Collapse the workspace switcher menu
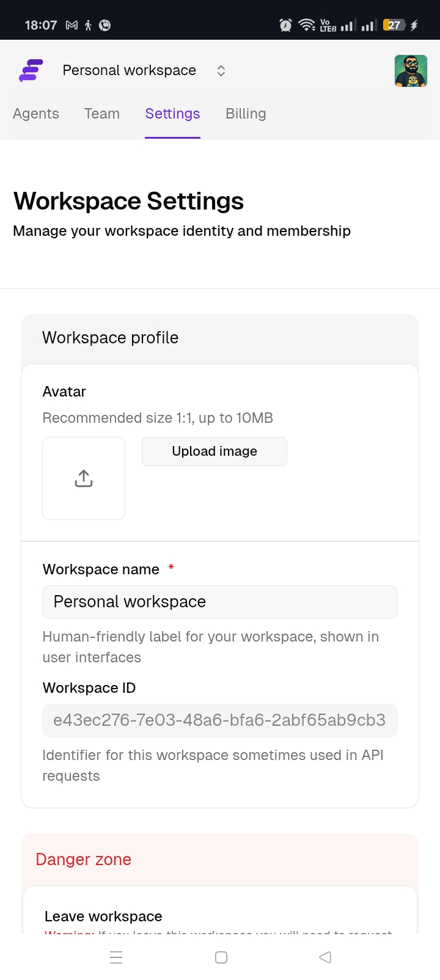The width and height of the screenshot is (440, 980). pyautogui.click(x=221, y=70)
